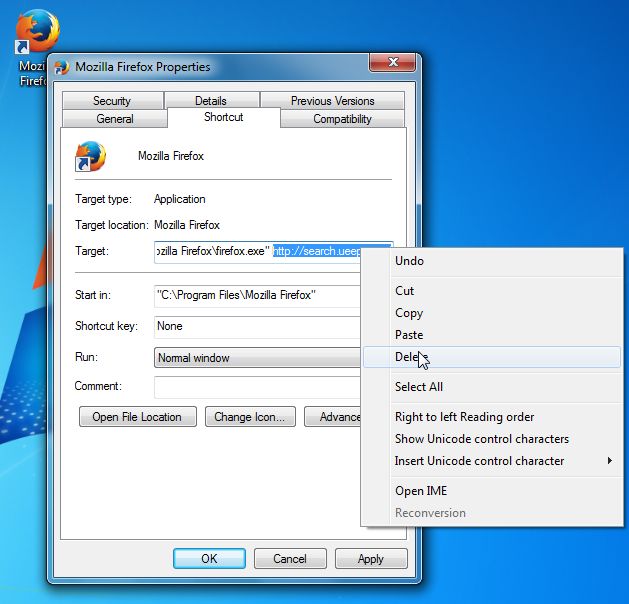Click the Cancel button
This screenshot has width=629, height=604.
click(x=290, y=559)
